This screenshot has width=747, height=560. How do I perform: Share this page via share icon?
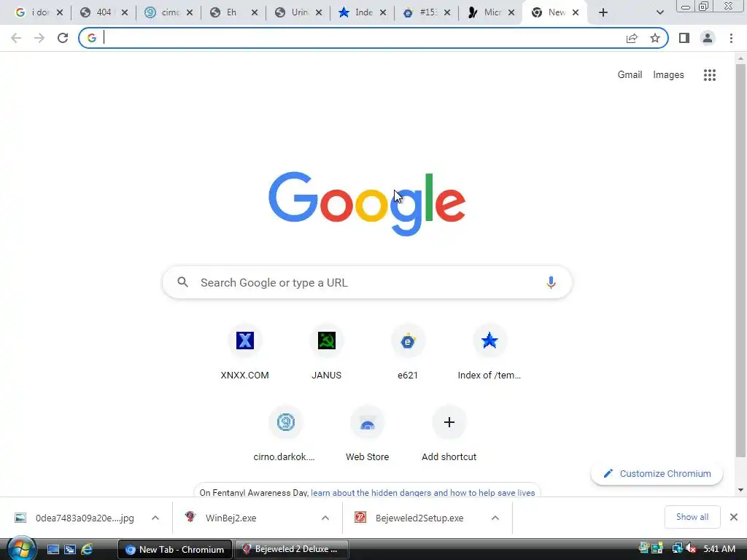(632, 38)
